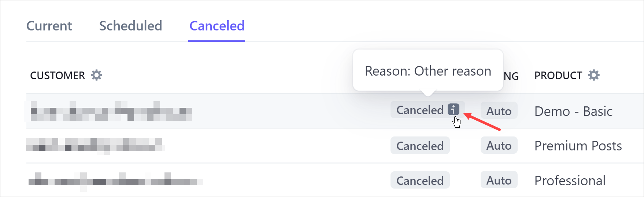Click the Canceled badge in the Professional row

click(x=420, y=180)
